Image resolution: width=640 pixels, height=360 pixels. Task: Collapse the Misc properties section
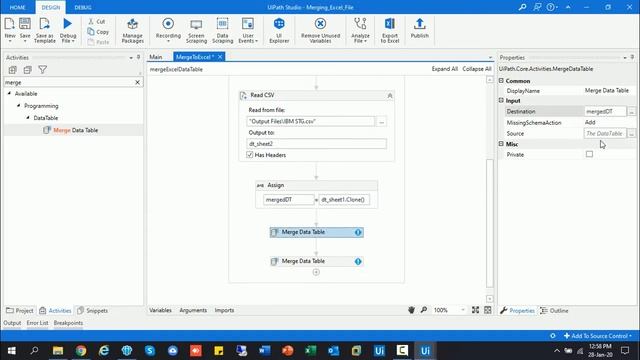[x=501, y=144]
